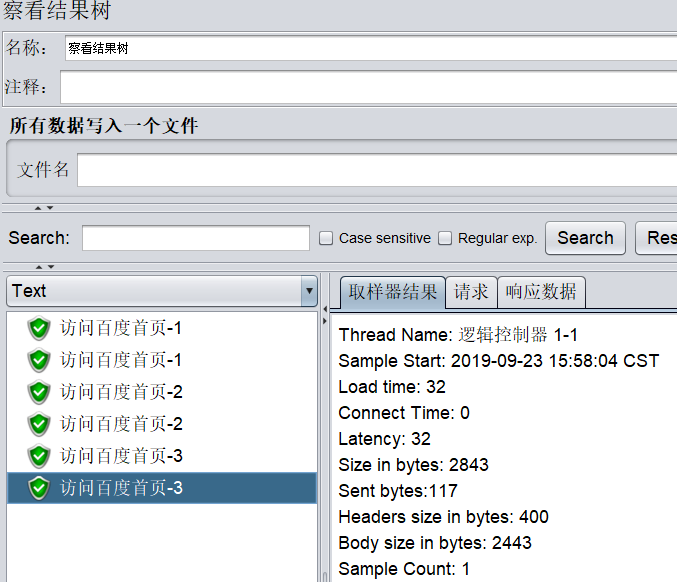Click the Sent bytes:117 line
677x582 pixels.
(x=398, y=491)
